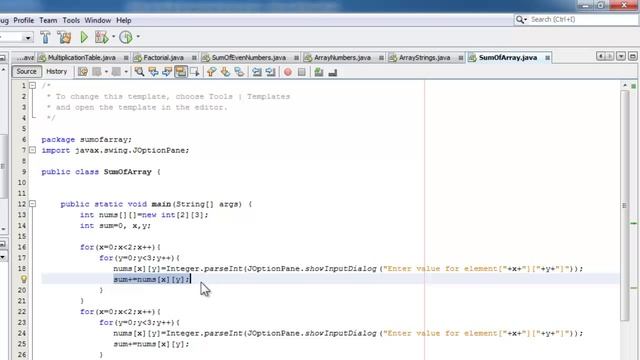Screen dimensions: 640x360
Task: Run the project with green play icon
Action: click(x=84, y=37)
